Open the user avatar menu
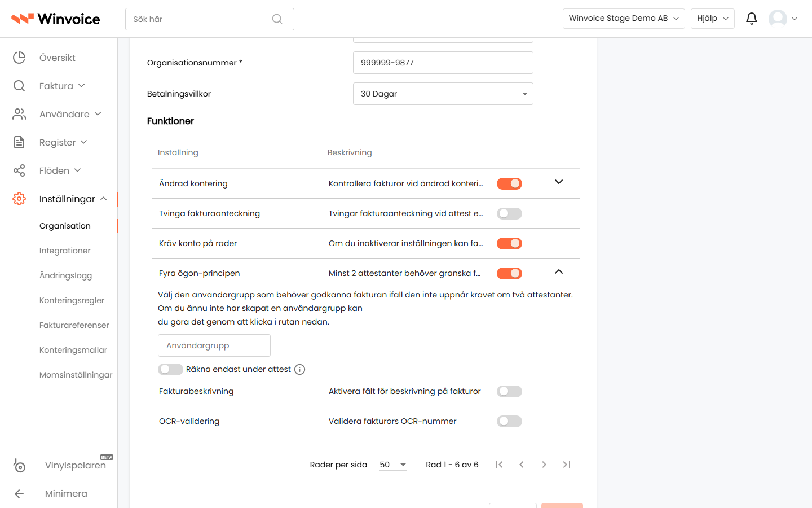Screen dimensions: 812x508 (783, 19)
